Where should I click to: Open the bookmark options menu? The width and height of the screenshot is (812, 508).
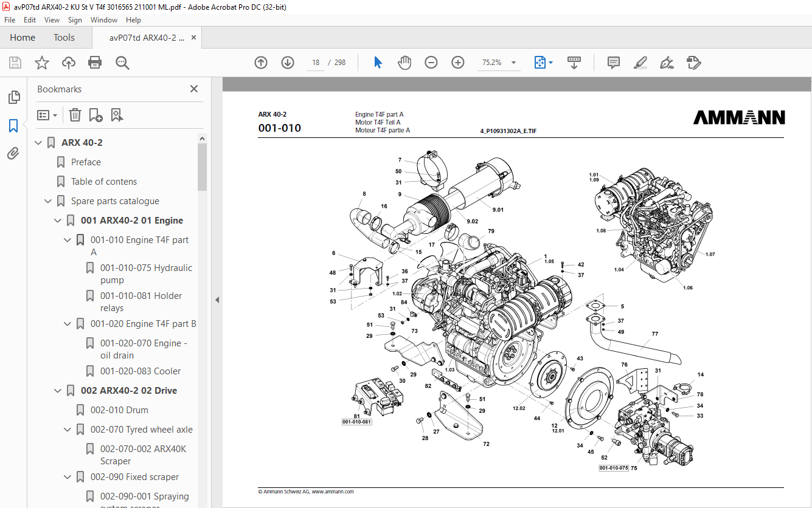[x=47, y=115]
